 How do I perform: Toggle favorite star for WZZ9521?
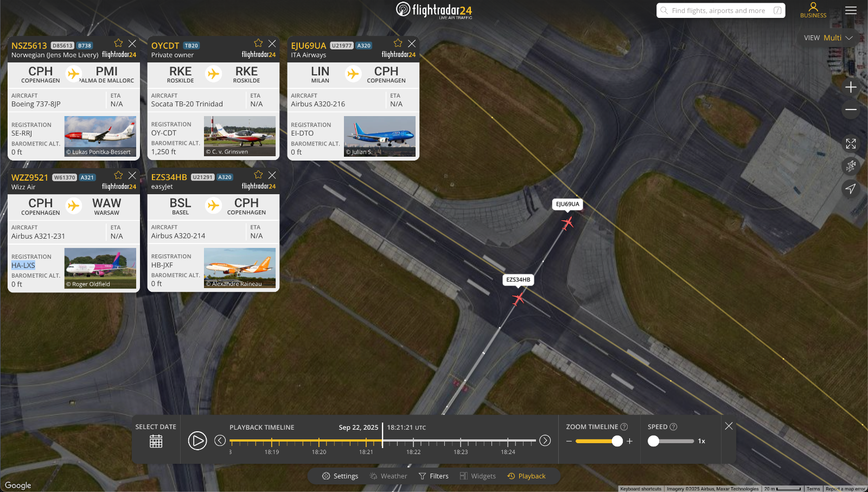pos(118,175)
